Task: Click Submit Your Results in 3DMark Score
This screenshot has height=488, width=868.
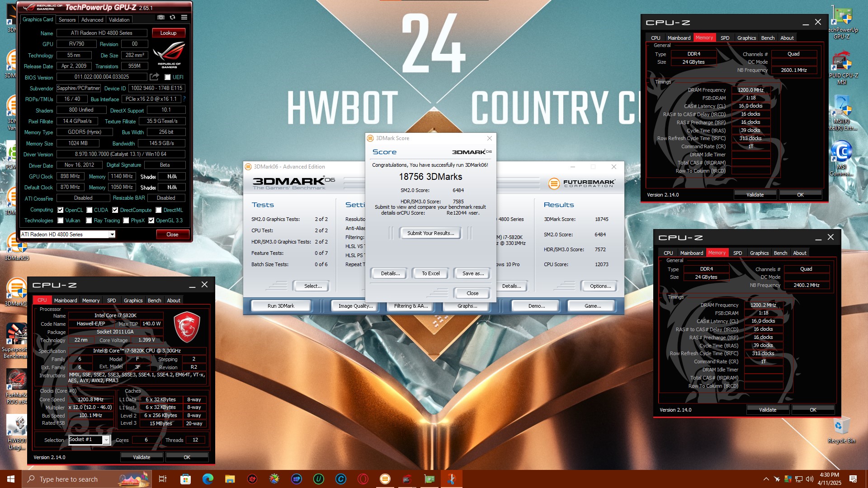Action: [430, 233]
